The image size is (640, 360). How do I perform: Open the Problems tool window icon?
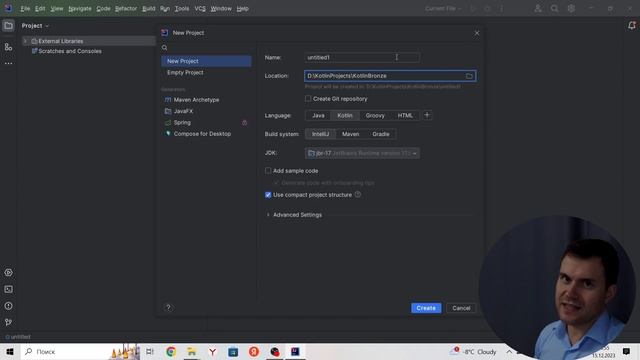(x=8, y=306)
